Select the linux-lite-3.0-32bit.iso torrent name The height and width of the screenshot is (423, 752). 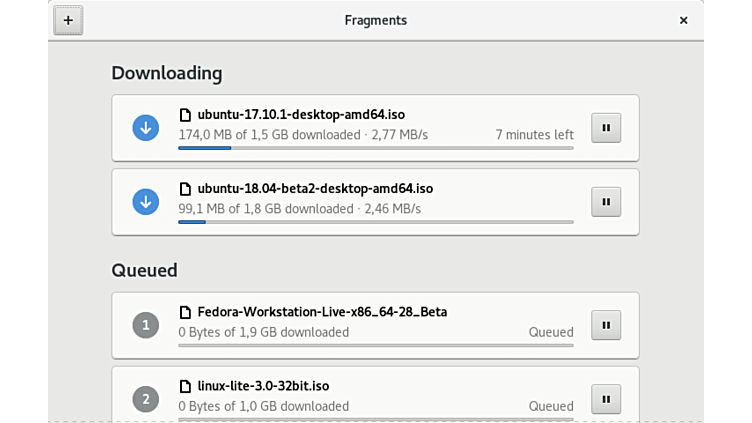[x=264, y=386]
